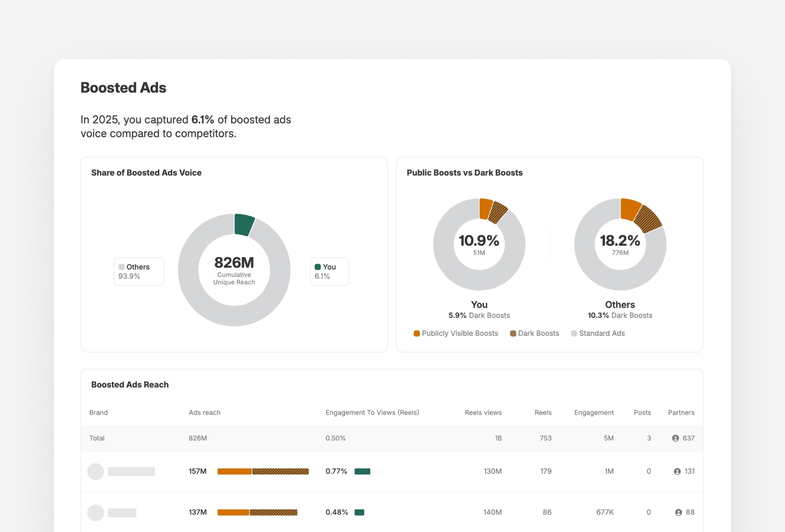Click the hatched Dark Boosts legend swatch
Image resolution: width=785 pixels, height=532 pixels.
[513, 333]
